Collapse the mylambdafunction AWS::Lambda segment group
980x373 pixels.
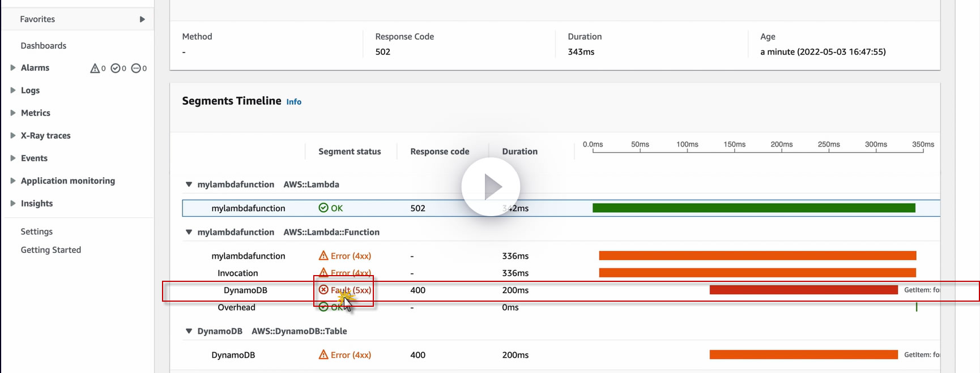(189, 185)
